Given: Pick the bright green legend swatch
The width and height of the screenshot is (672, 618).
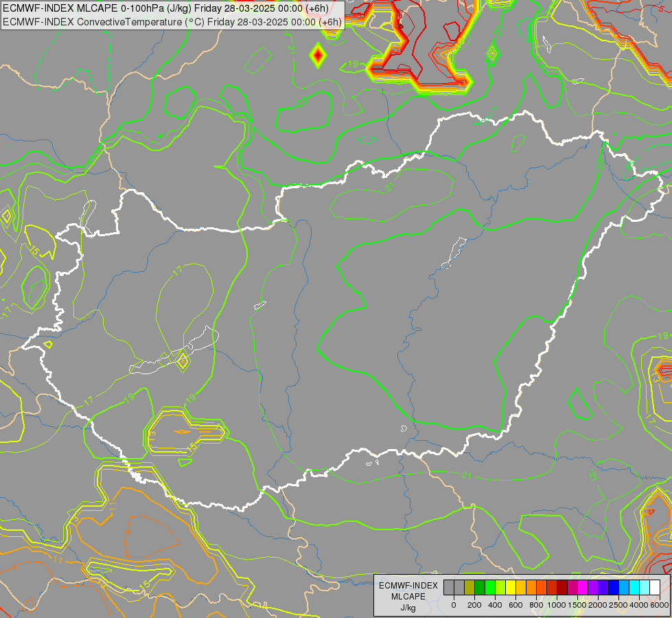Looking at the screenshot, I should point(490,588).
